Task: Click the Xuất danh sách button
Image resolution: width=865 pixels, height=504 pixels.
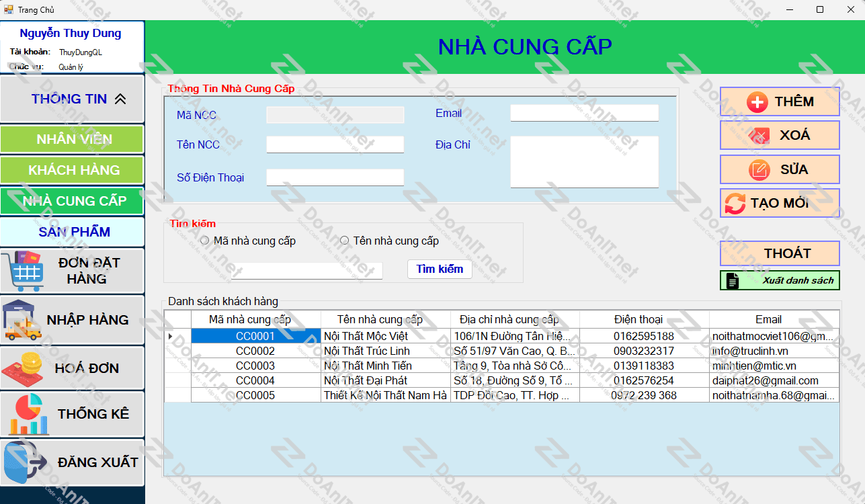Action: tap(780, 280)
